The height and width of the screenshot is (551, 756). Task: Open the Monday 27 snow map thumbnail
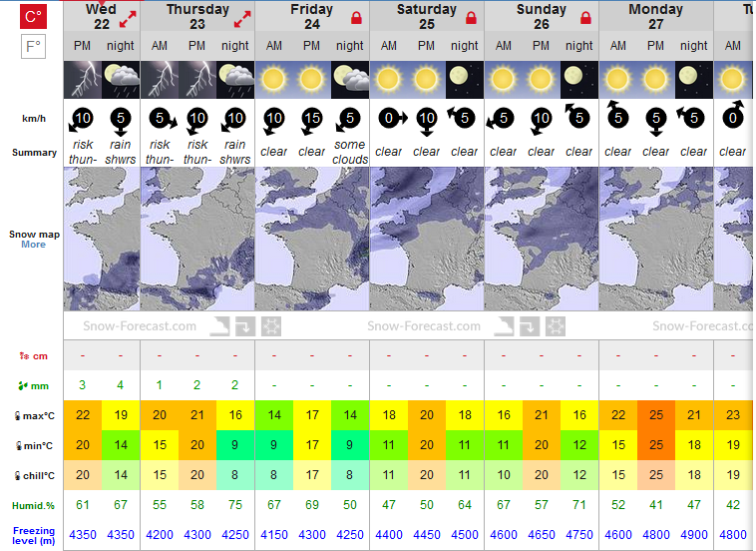656,239
